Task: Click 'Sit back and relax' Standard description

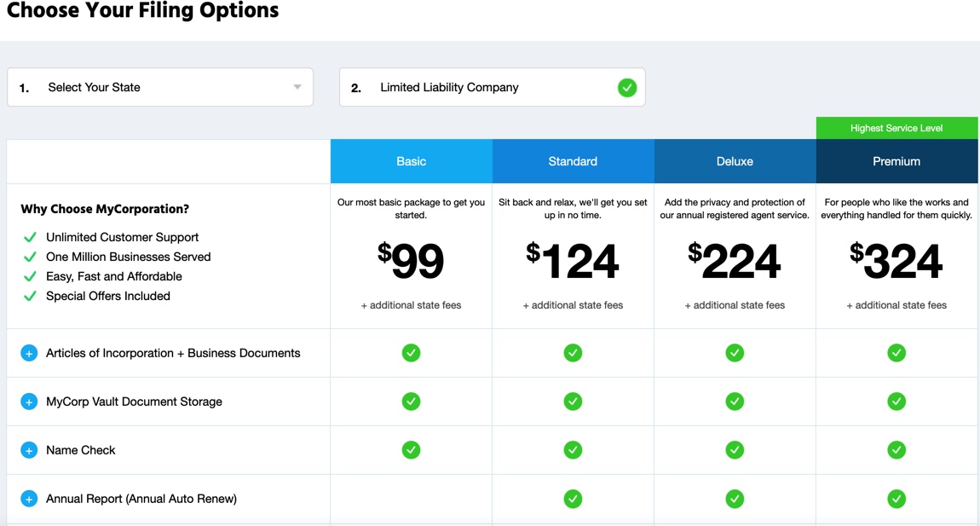Action: click(574, 208)
